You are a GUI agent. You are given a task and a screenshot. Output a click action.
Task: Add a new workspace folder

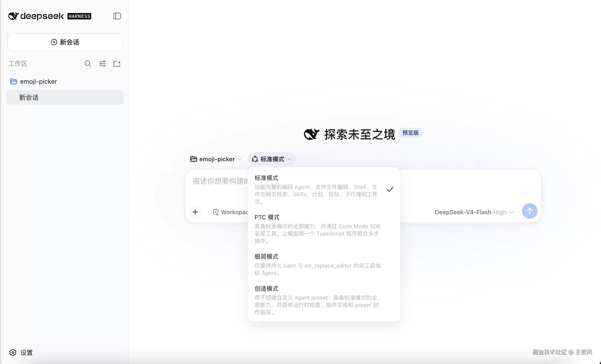pos(117,64)
